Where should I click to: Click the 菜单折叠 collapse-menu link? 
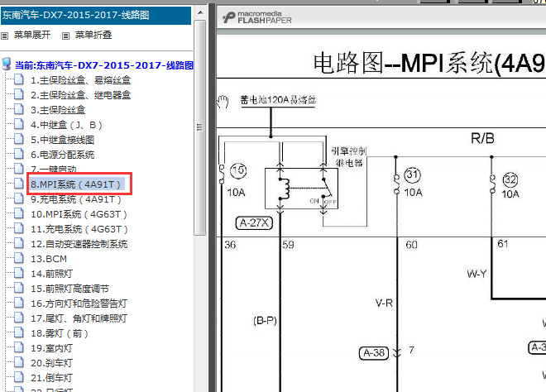93,35
